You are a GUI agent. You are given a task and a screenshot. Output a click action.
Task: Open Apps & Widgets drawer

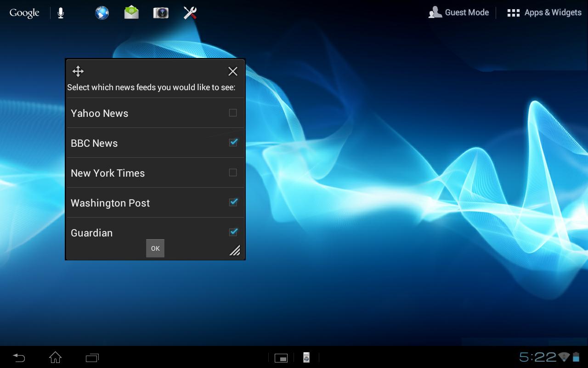544,12
